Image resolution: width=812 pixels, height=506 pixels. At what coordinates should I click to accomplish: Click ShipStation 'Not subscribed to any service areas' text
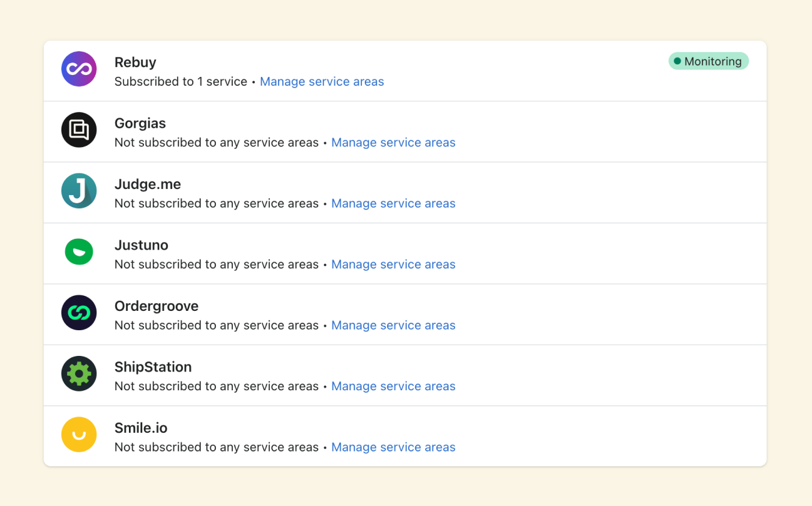(x=217, y=386)
